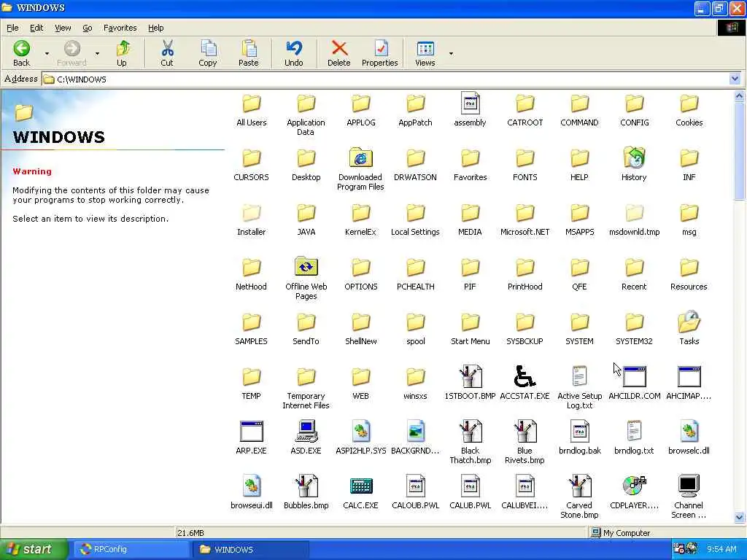Select the brndlog.bak file icon
The height and width of the screenshot is (560, 747).
pyautogui.click(x=580, y=432)
